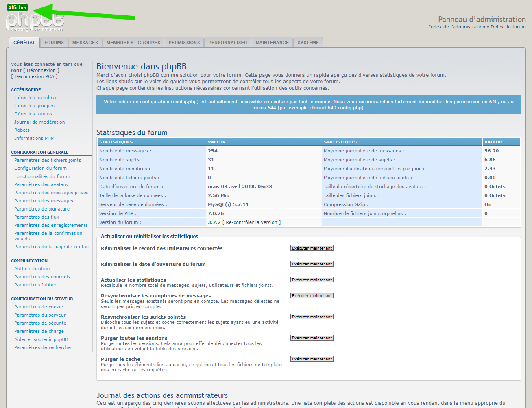Open Paramètres des courriels
Viewport: 532px width, 408px height.
coord(42,277)
